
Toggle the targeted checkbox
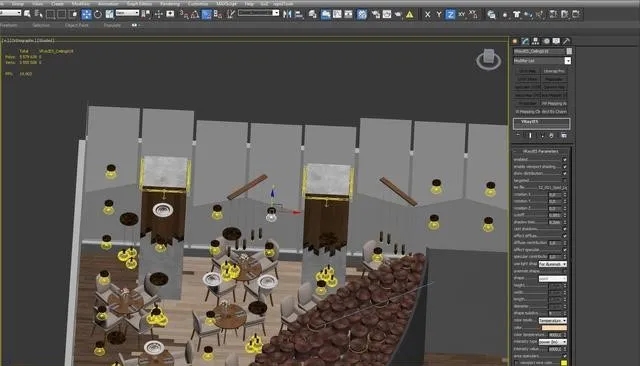click(565, 180)
